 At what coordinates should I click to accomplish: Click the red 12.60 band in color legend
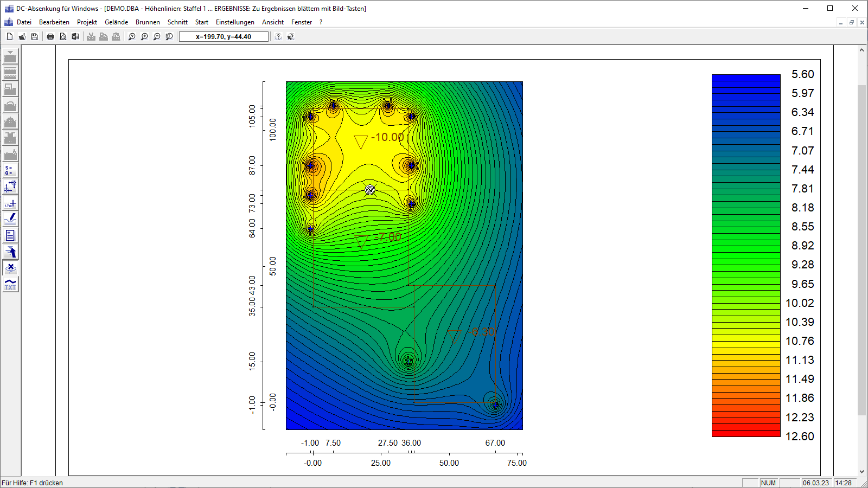click(745, 432)
